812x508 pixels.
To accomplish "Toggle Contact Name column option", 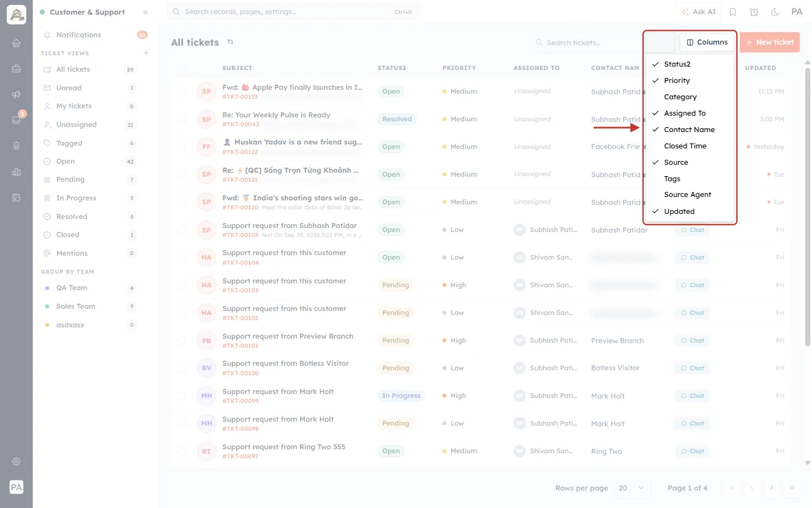I will pyautogui.click(x=690, y=130).
